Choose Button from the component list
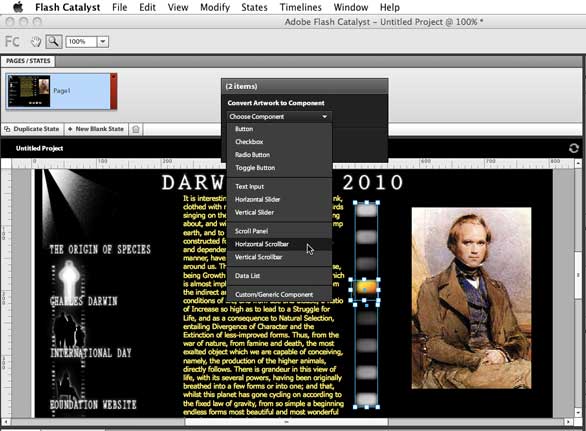Screen dimensions: 586x431 279,129
